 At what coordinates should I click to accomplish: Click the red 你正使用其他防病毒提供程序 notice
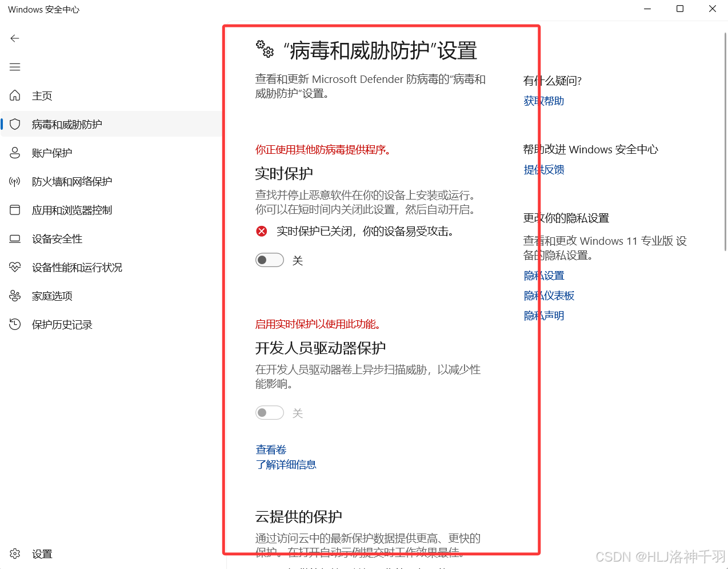click(x=322, y=150)
